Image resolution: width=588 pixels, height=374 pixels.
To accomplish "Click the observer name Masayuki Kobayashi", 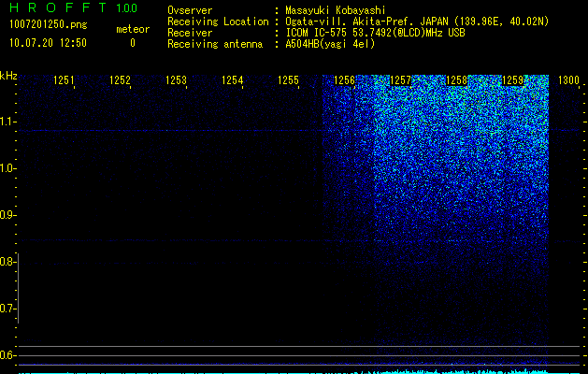I will tap(336, 10).
